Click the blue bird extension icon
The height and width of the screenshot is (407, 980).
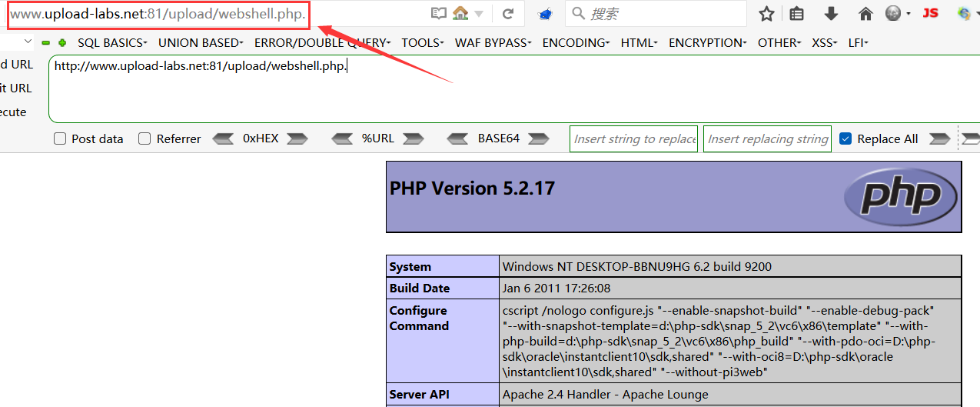coord(546,14)
